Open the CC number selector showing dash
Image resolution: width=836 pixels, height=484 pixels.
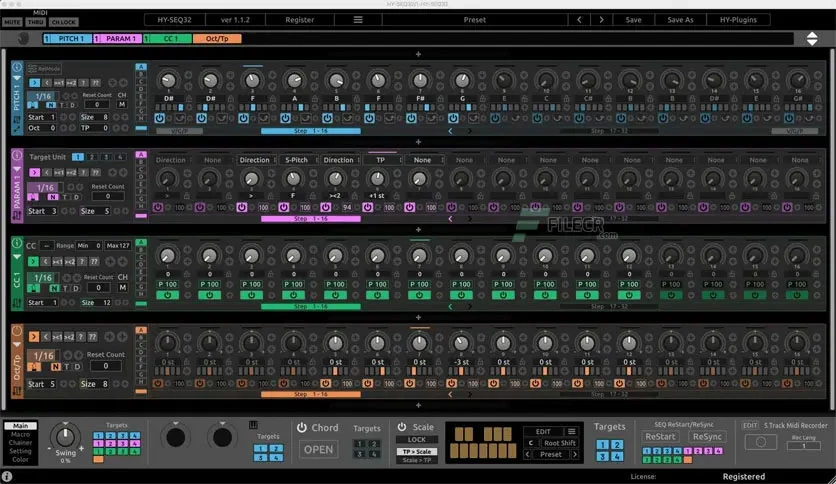[46, 246]
